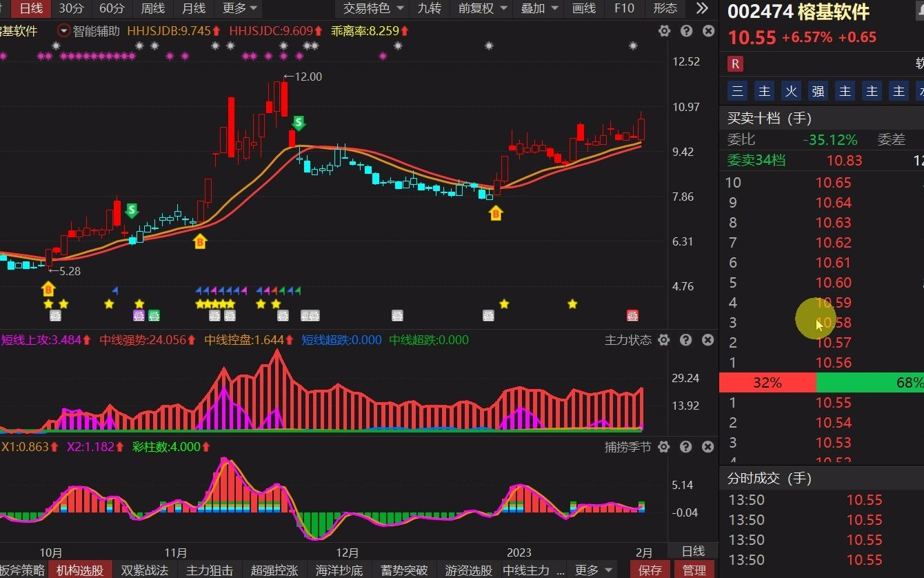This screenshot has height=578, width=924.
Task: Expand 更多 strategies dropdown at bottom
Action: 593,570
